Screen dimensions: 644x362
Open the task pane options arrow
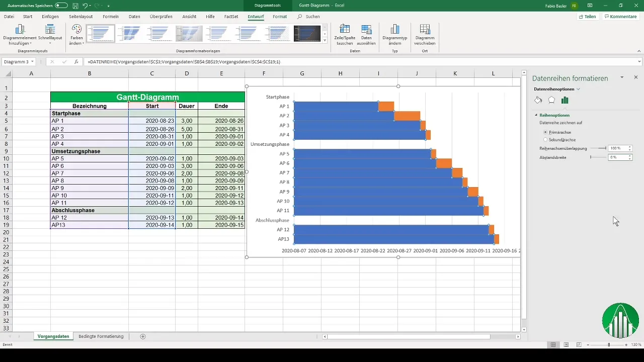[x=622, y=77]
